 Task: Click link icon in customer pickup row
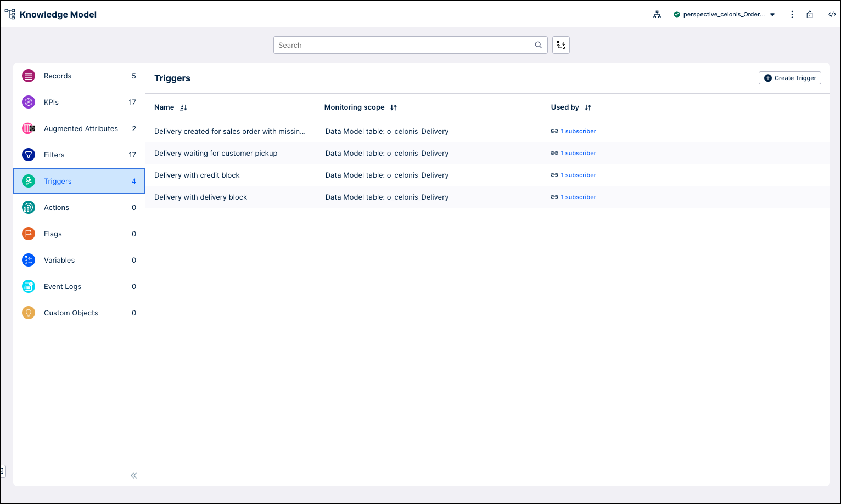(554, 153)
